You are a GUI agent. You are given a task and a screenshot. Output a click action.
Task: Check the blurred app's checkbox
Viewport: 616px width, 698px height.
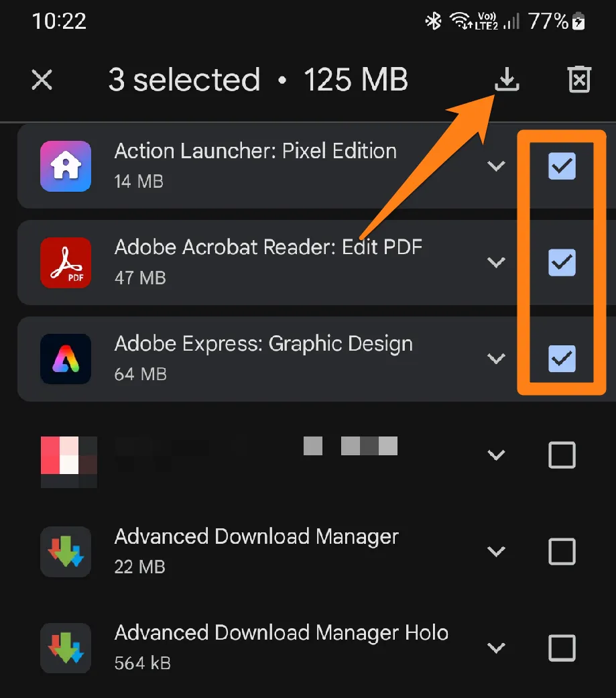(562, 455)
